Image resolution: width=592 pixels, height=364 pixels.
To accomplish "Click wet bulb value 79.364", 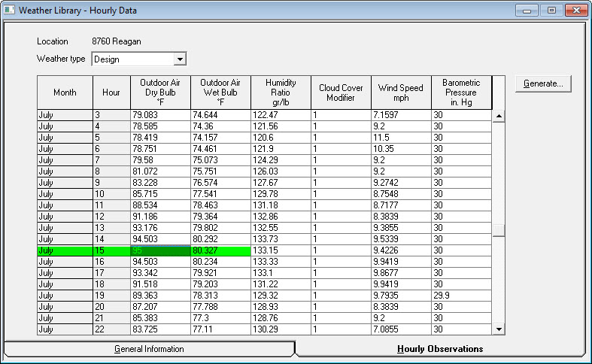I will [220, 217].
